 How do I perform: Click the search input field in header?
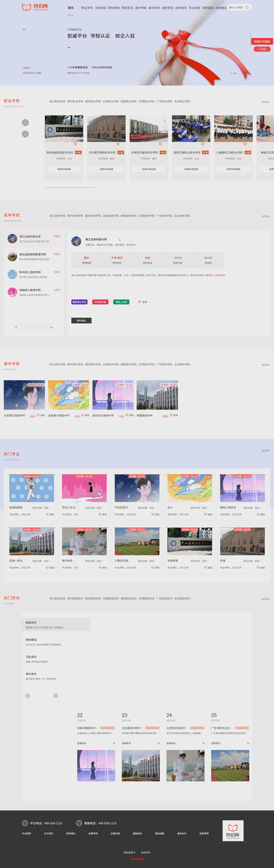pos(236,7)
